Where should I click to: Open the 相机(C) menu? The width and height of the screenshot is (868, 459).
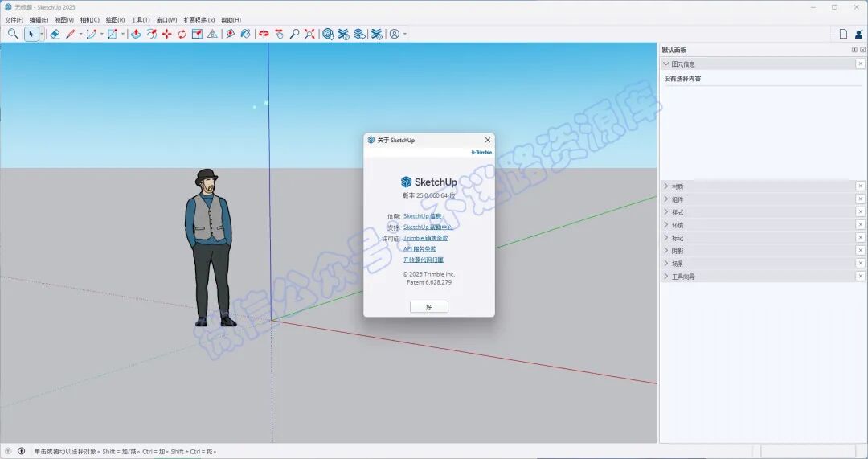pyautogui.click(x=90, y=20)
